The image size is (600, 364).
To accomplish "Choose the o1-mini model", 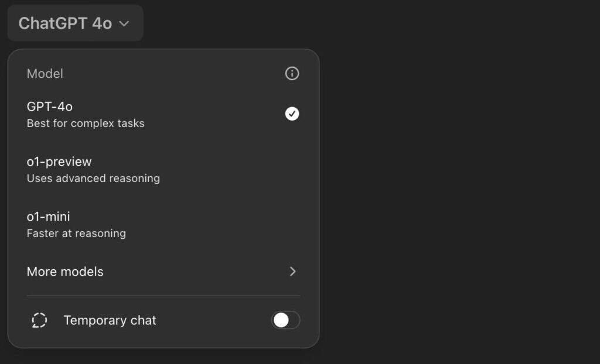I will point(49,217).
